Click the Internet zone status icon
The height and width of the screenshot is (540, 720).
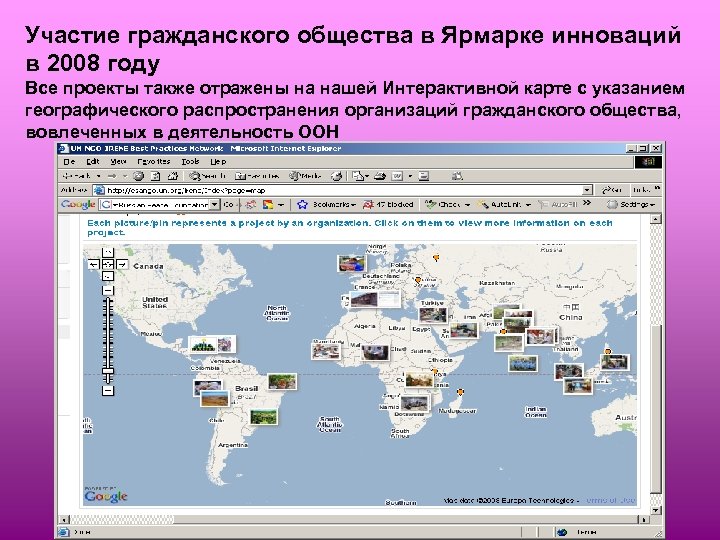(562, 532)
